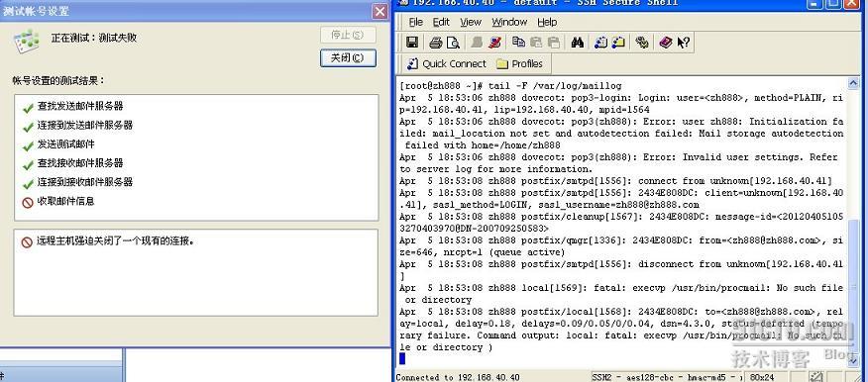Click the 帐号设置的测试结果 label
Screen dimensions: 868x382
(x=58, y=81)
